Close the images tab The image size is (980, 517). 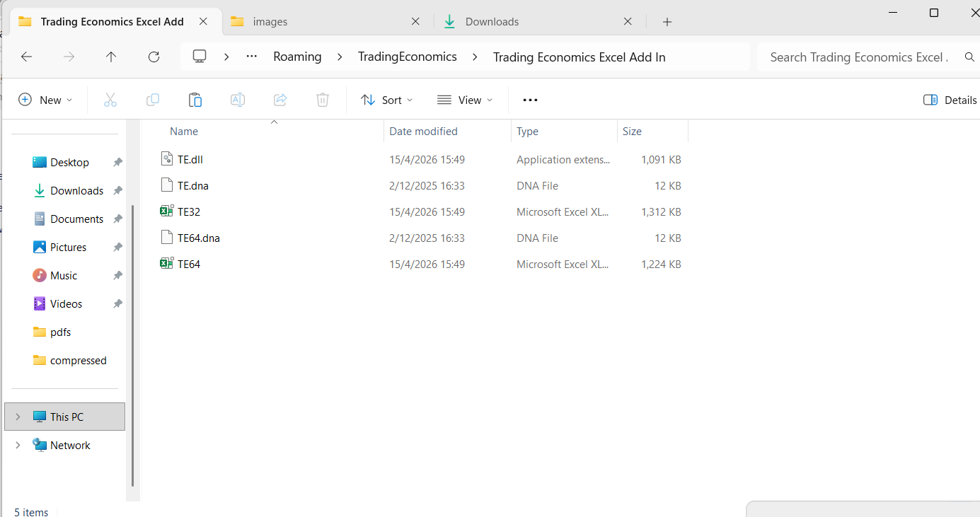click(x=415, y=21)
